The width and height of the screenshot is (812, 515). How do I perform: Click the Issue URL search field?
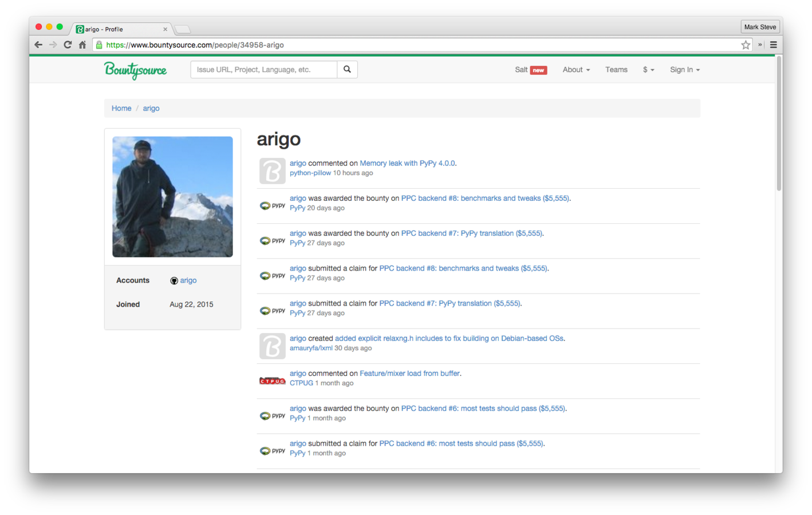pyautogui.click(x=263, y=69)
